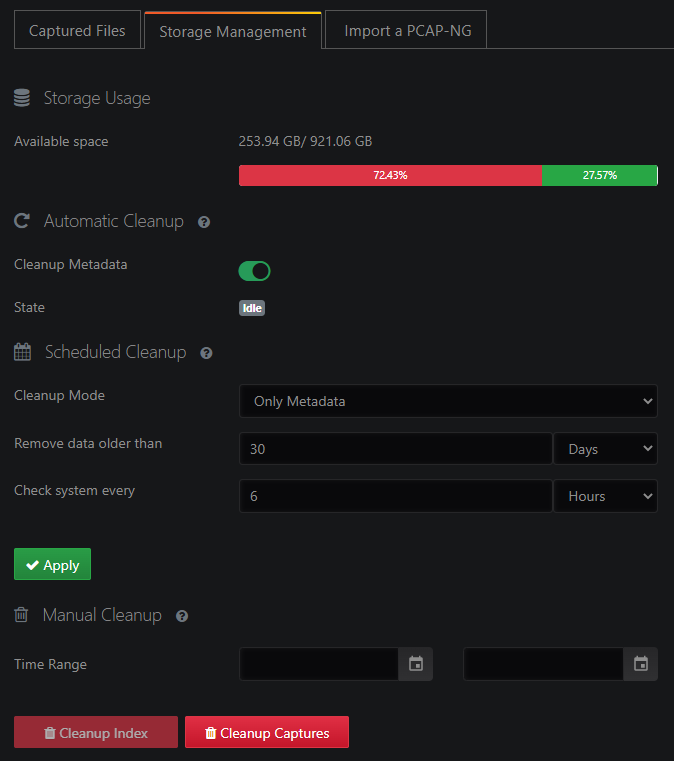The width and height of the screenshot is (674, 761).
Task: Click the red used-space portion of storage bar
Action: [390, 175]
